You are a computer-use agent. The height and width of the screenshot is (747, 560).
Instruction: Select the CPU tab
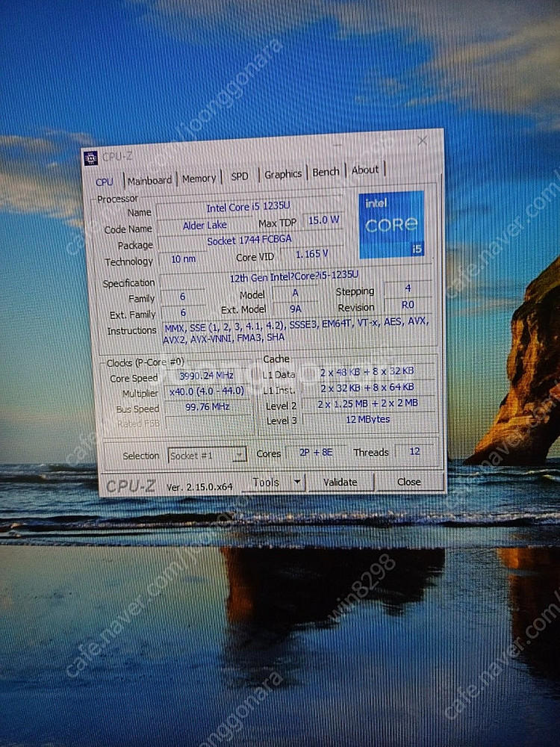(105, 182)
